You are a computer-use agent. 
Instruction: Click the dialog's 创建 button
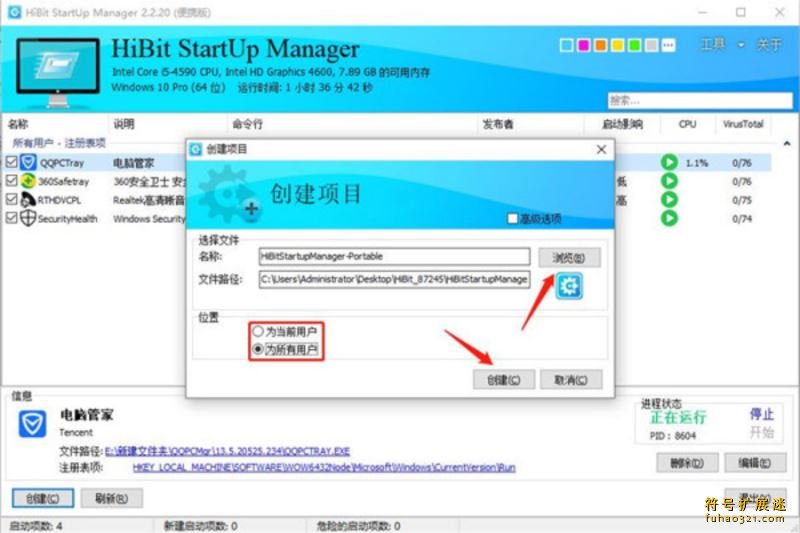pyautogui.click(x=504, y=379)
